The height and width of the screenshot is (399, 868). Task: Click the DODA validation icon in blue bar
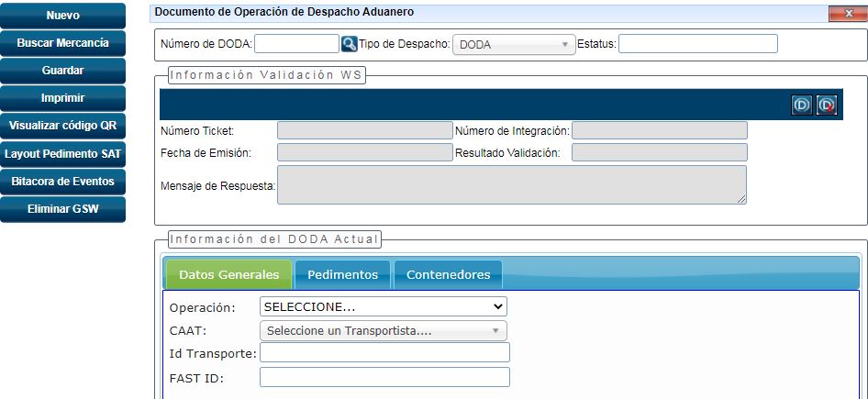click(x=802, y=105)
